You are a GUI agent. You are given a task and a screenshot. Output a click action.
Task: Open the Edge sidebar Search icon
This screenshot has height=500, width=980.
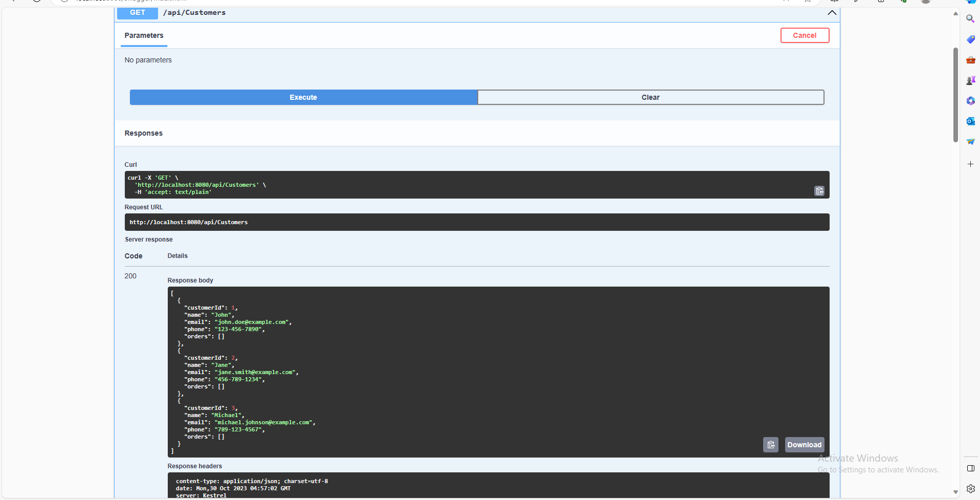coord(970,19)
